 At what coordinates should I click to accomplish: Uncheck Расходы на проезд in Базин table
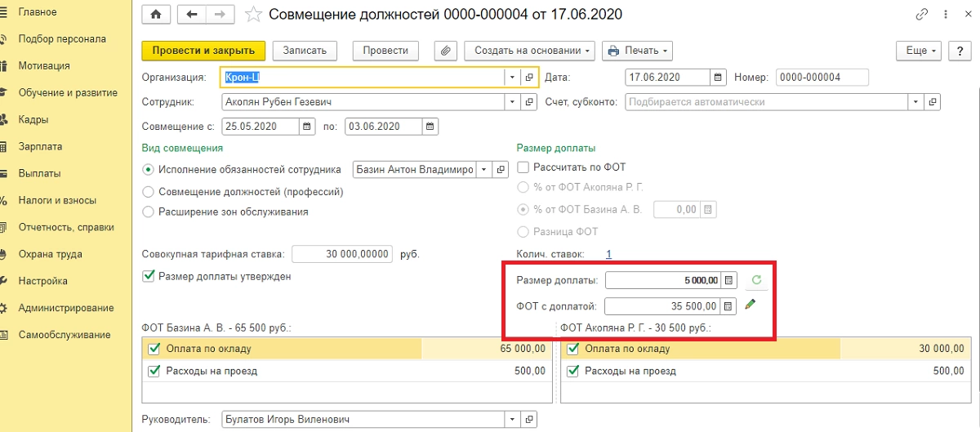click(154, 371)
